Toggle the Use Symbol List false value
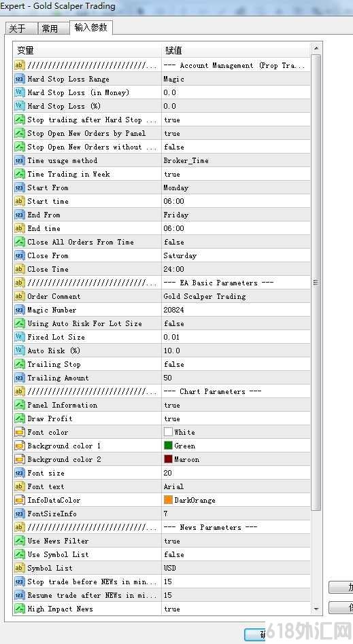The width and height of the screenshot is (353, 644). tap(236, 554)
